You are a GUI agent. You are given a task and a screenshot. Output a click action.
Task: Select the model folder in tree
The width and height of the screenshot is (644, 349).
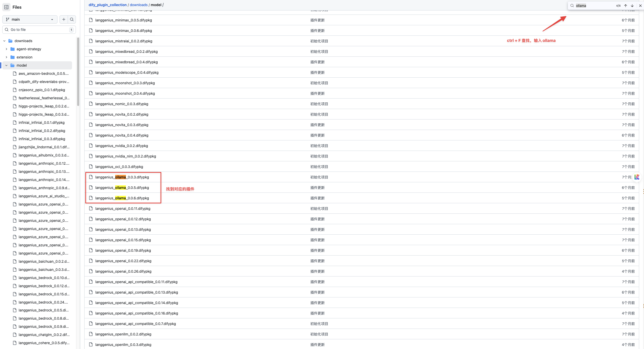[x=37, y=65]
